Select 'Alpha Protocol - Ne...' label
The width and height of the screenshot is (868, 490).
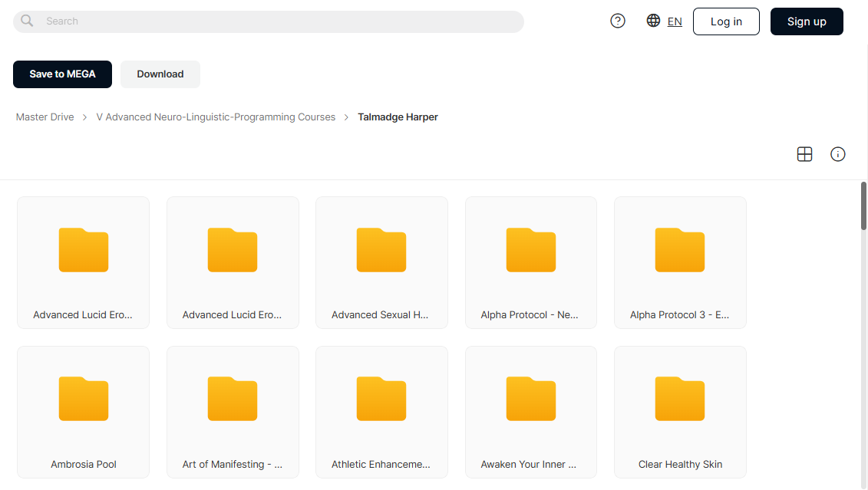coord(530,315)
